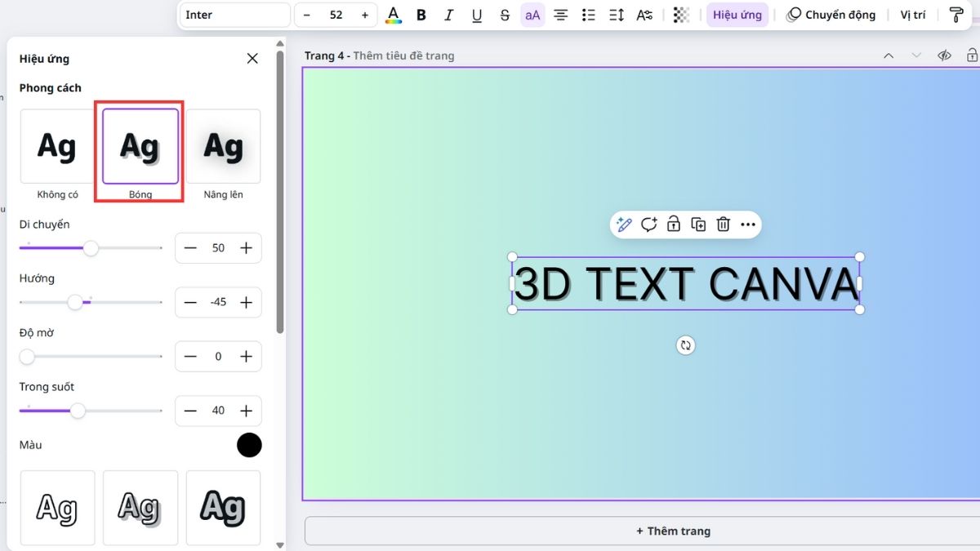Screen dimensions: 980x551
Task: Increase font size with toolbar plus
Action: (x=364, y=15)
